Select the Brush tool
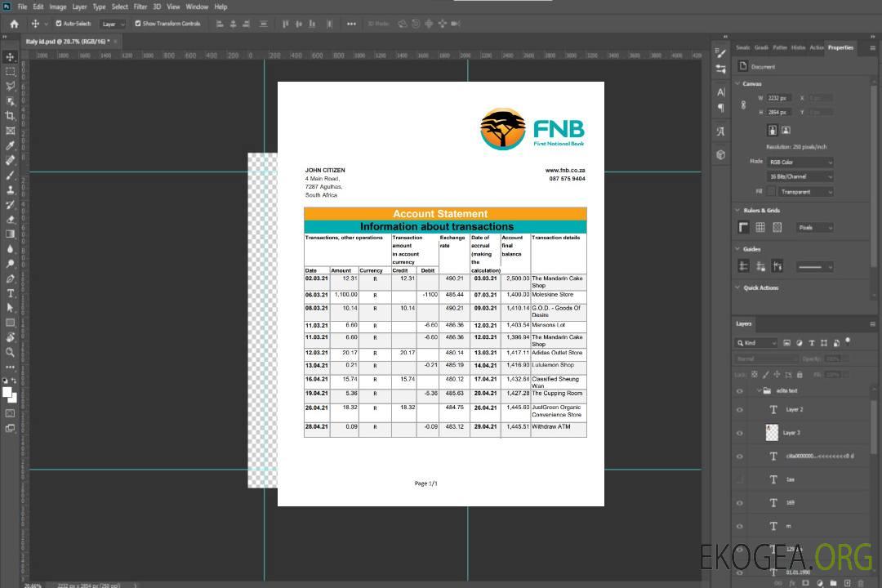 (x=10, y=175)
